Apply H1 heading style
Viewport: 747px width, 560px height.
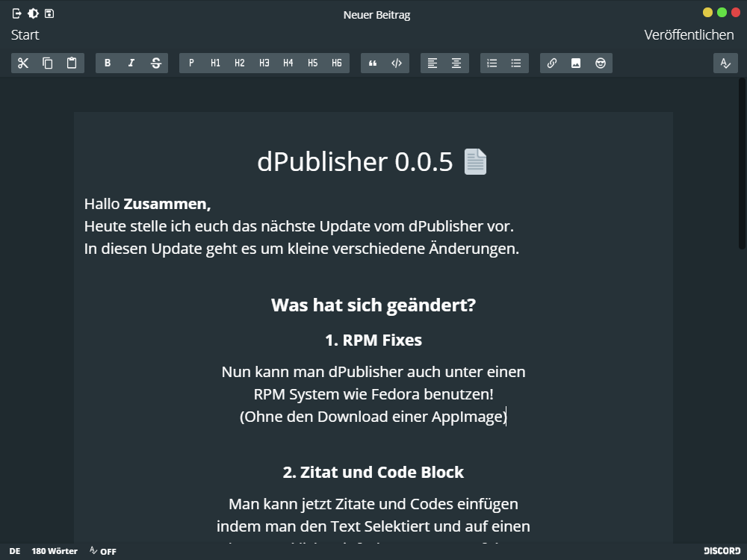[x=216, y=63]
